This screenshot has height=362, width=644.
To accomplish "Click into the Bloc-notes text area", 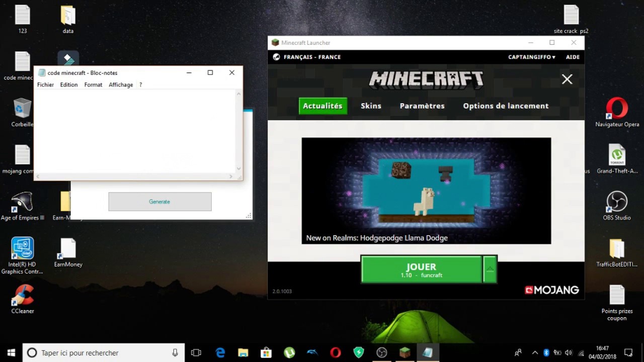I will coord(135,132).
